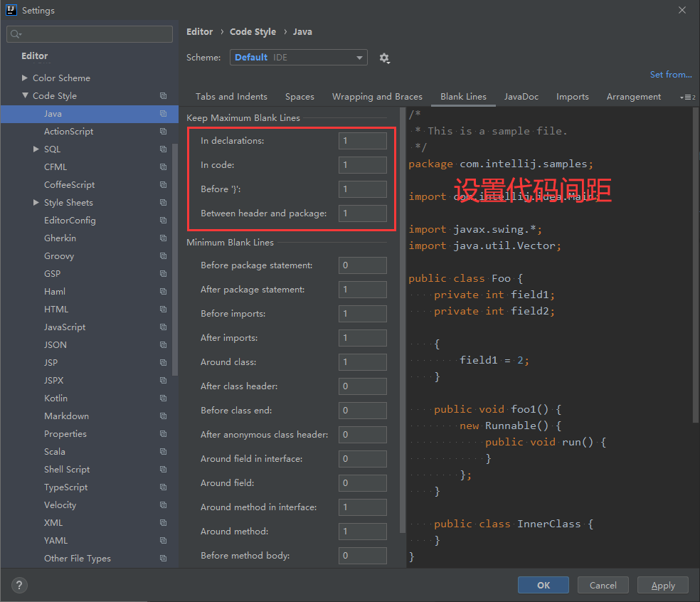
Task: Click the copy icon next to Groovy
Action: 164,256
